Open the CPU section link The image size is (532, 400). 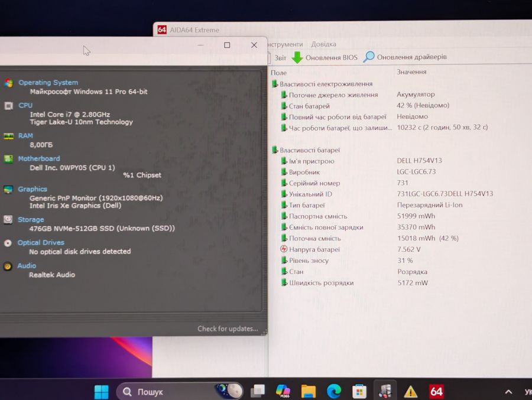tap(25, 106)
